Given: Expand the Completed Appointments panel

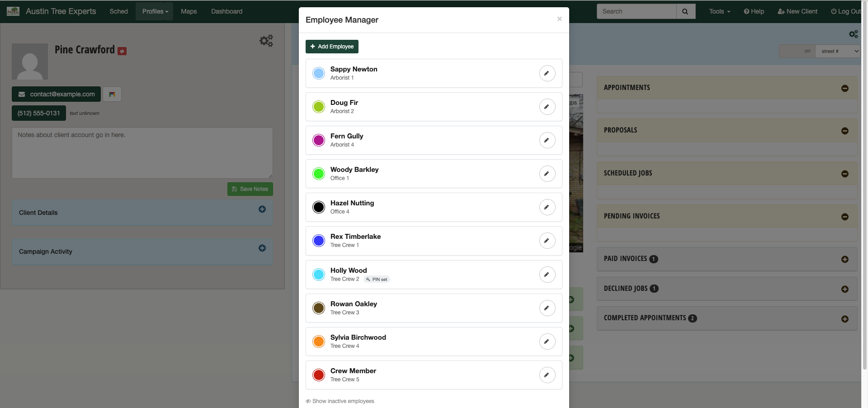Looking at the screenshot, I should click(x=844, y=319).
